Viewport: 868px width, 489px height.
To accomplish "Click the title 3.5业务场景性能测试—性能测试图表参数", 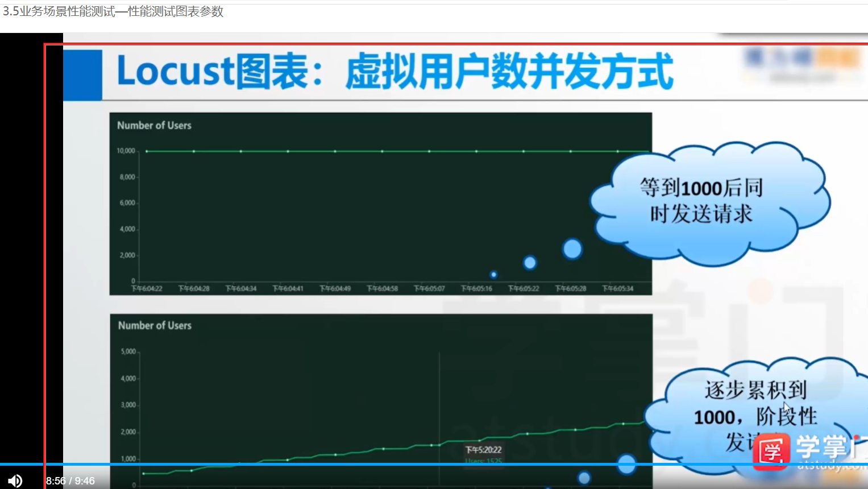I will tap(113, 11).
